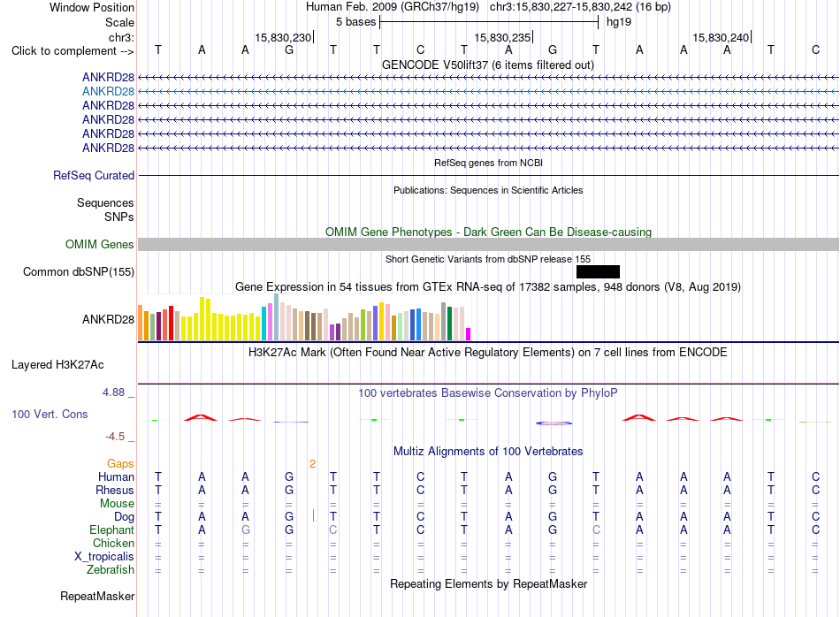Click the Chicken species label

point(113,543)
